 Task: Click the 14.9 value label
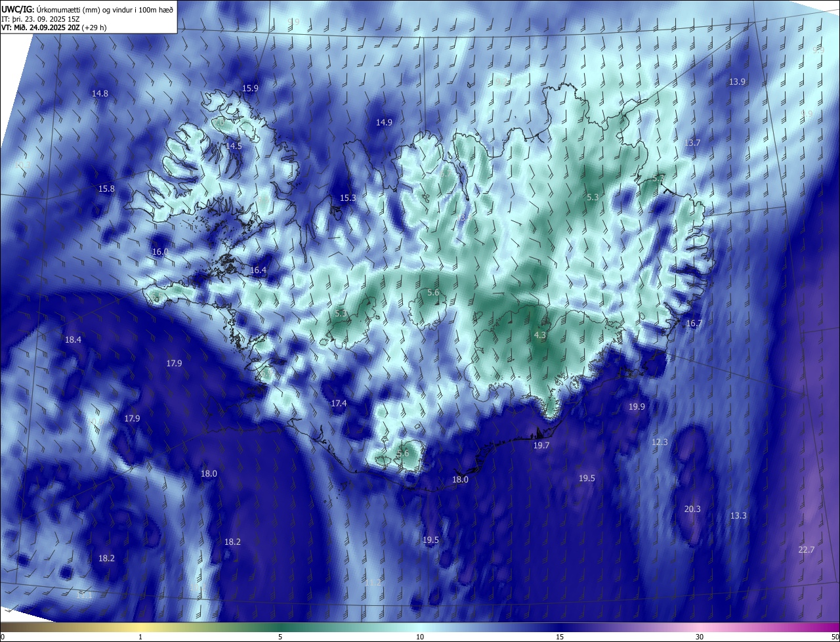pos(385,122)
